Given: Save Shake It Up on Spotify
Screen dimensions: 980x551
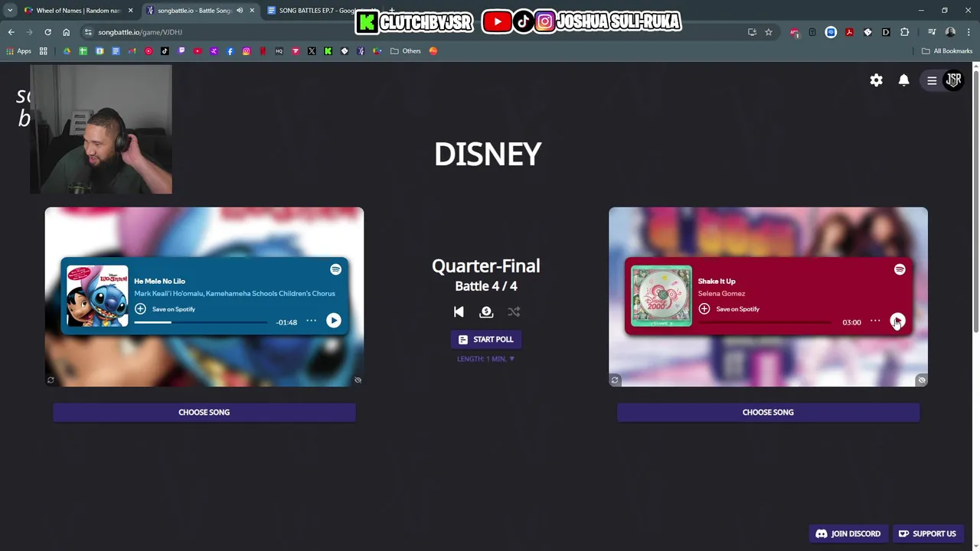Looking at the screenshot, I should [729, 309].
